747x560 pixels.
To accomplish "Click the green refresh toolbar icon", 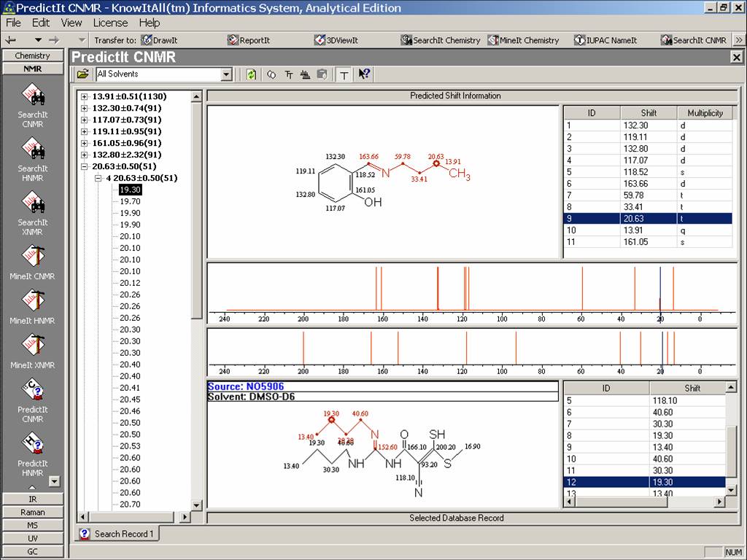I will coord(252,74).
